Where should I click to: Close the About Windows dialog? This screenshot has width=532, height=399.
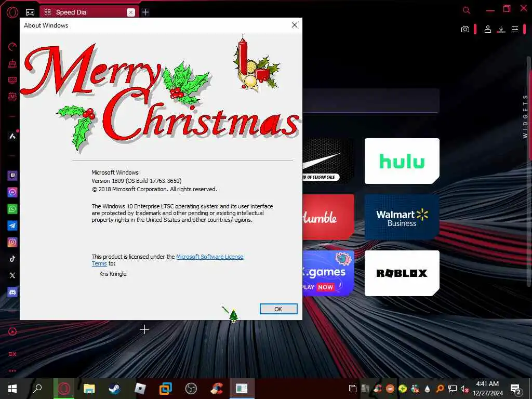point(295,25)
